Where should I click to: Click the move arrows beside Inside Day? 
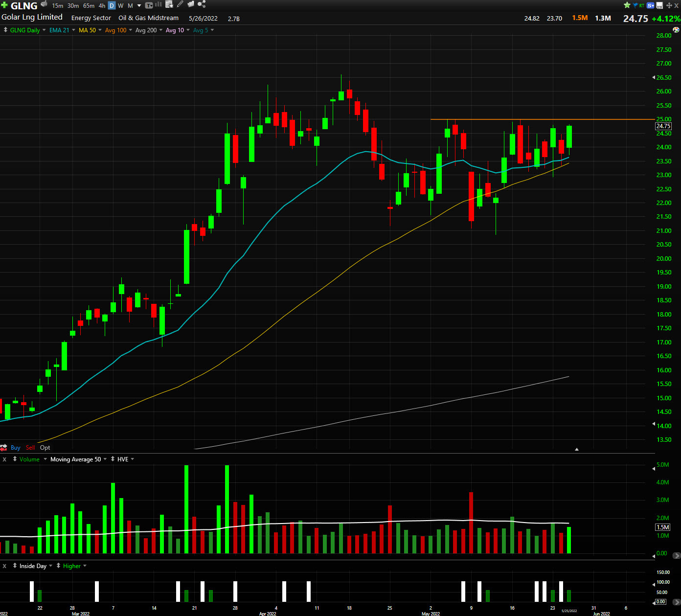click(x=15, y=566)
